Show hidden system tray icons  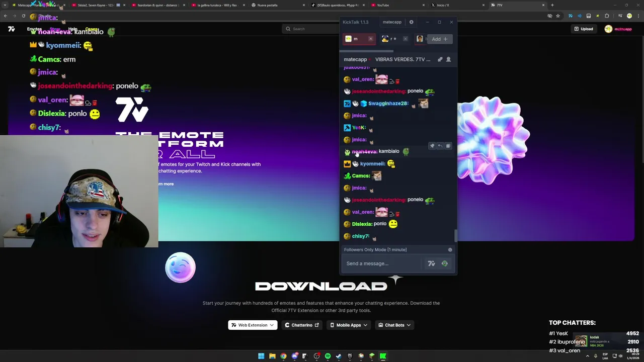tap(587, 356)
